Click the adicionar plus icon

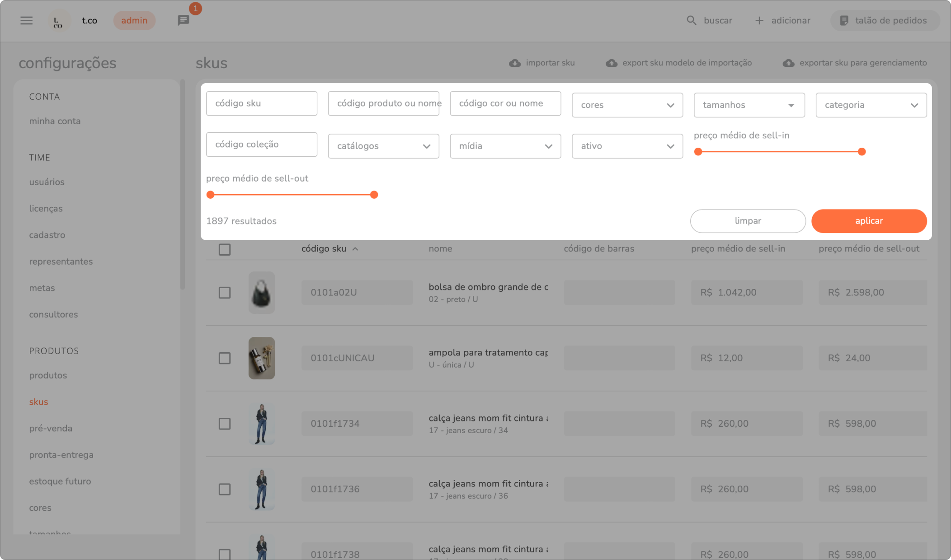click(x=759, y=20)
